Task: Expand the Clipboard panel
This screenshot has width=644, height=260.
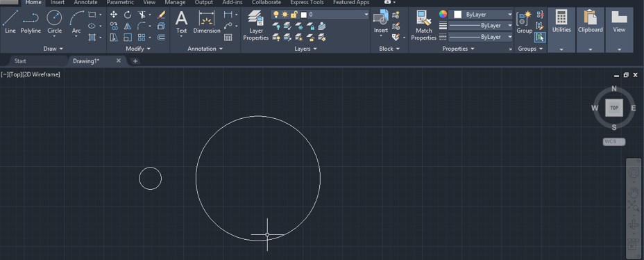Action: (x=590, y=49)
